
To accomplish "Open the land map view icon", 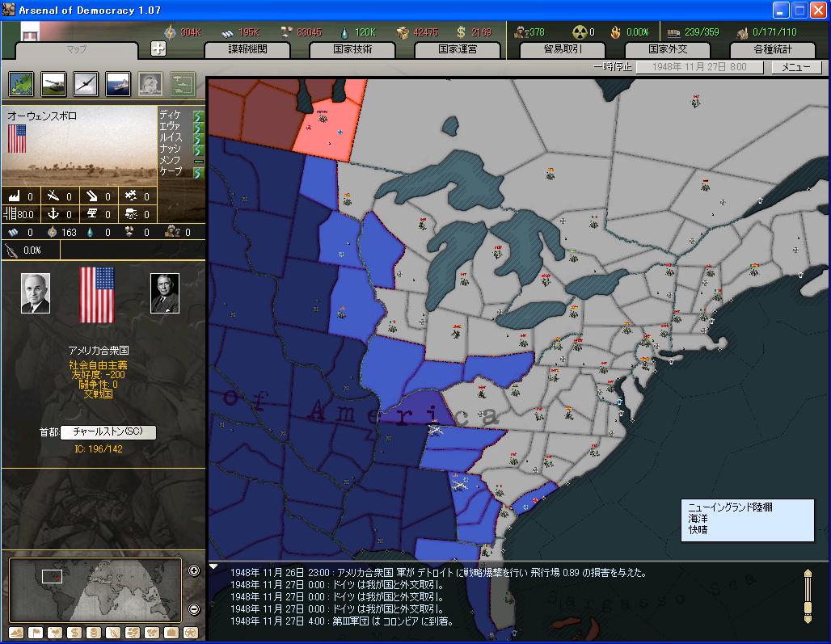I will click(x=21, y=84).
